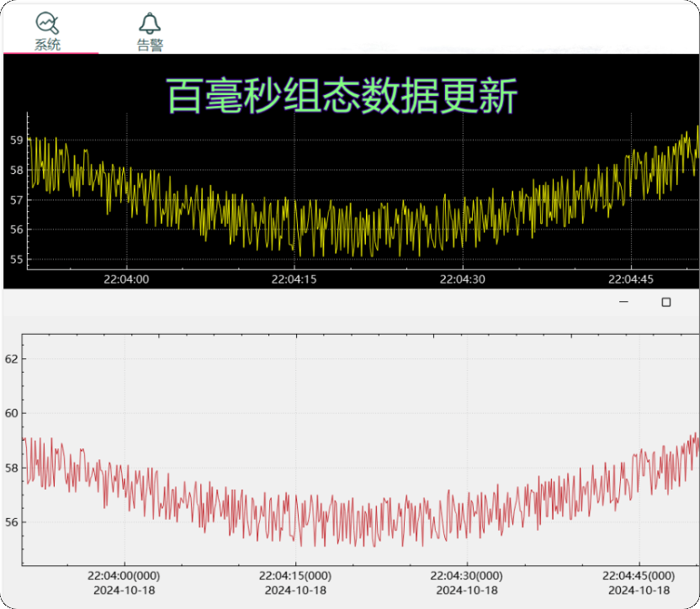Click the 60 y-axis label on lower chart
Image resolution: width=700 pixels, height=609 pixels.
12,414
